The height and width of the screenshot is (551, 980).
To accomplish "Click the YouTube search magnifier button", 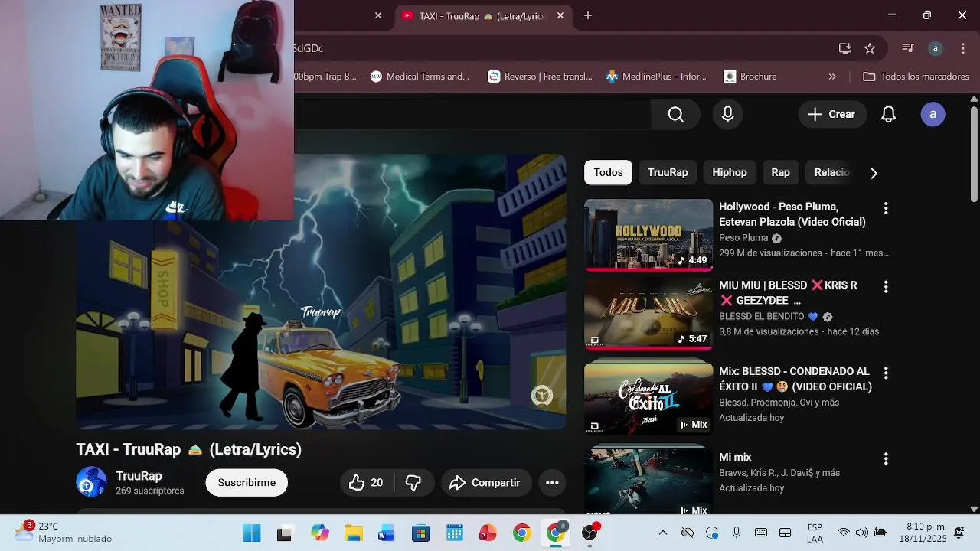I will coord(675,114).
